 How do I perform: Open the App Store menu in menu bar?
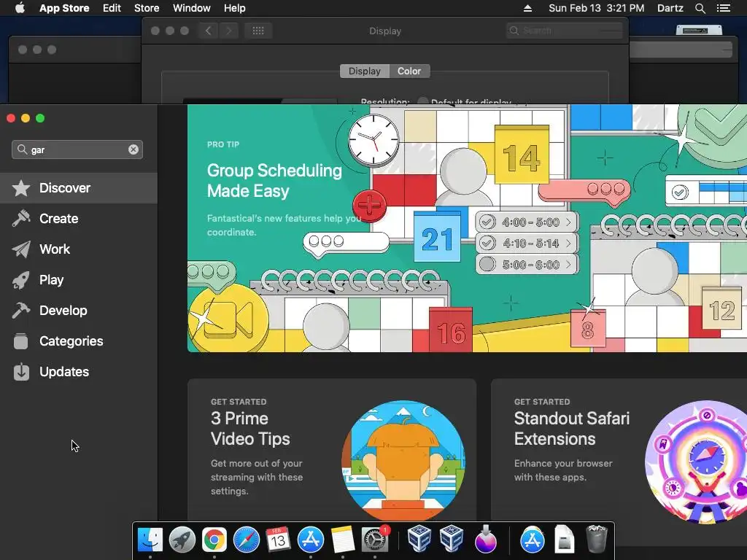click(64, 8)
